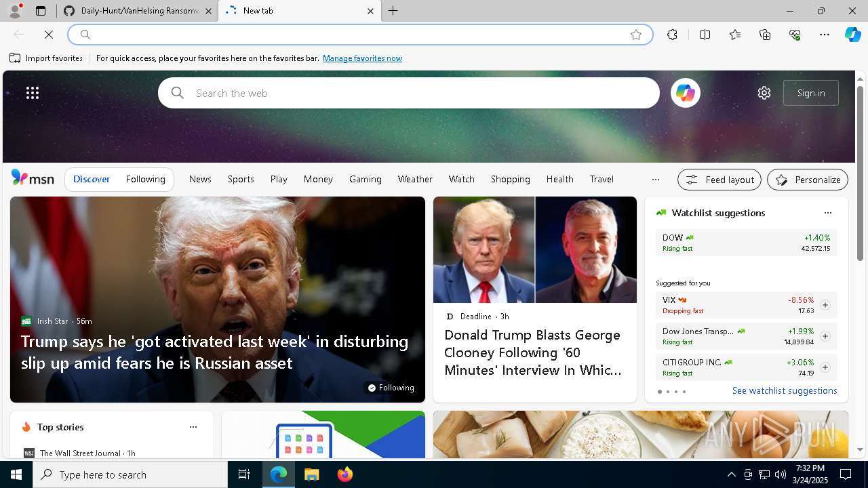This screenshot has height=488, width=868.
Task: Open Split screen icon in toolbar
Action: click(x=705, y=35)
